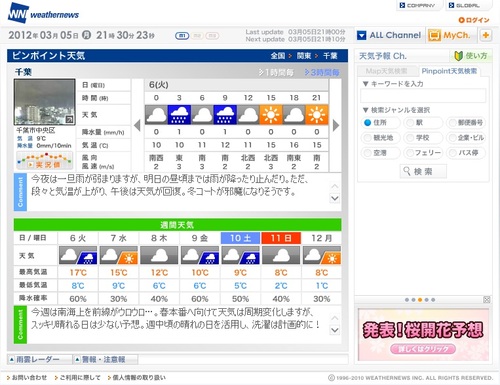500x385 pixels.
Task: Click the ログイン login link
Action: coord(474,20)
